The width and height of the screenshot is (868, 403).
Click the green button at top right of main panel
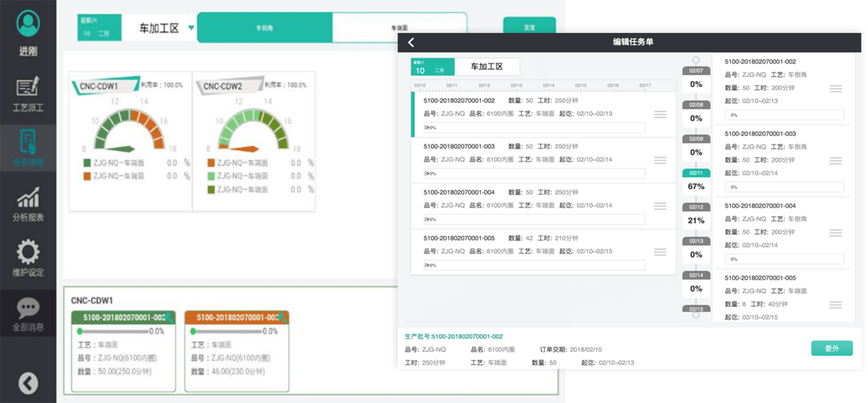pos(529,27)
